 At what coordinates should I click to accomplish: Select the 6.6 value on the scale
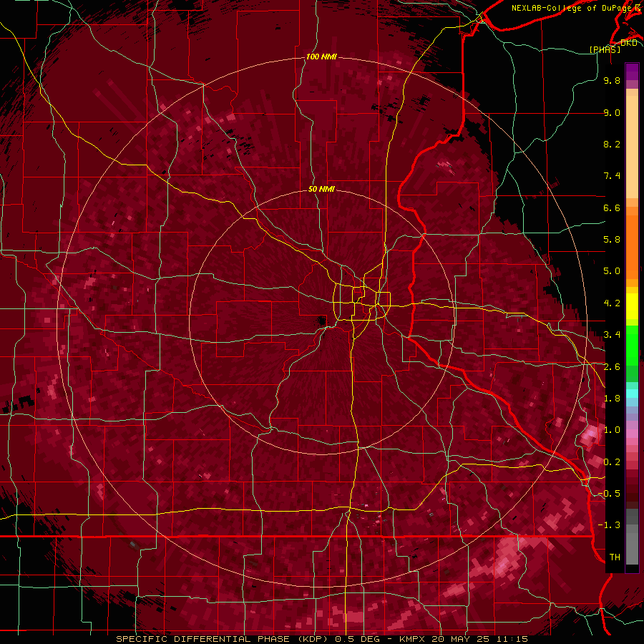click(x=612, y=208)
